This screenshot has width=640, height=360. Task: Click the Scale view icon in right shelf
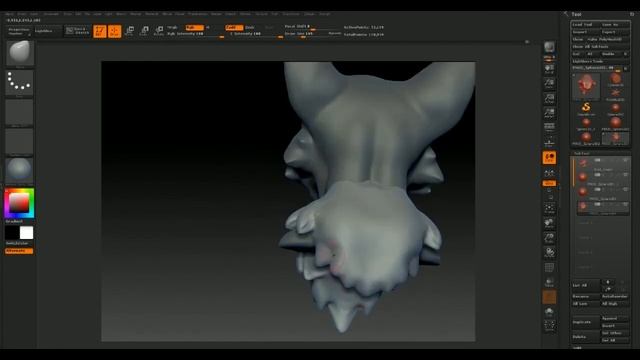click(x=549, y=238)
